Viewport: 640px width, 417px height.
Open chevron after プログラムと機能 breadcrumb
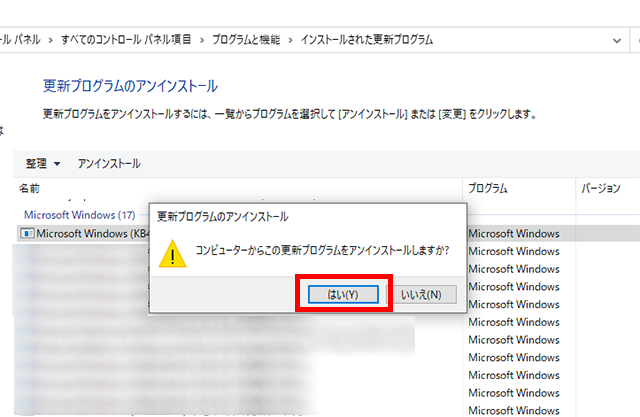click(x=291, y=40)
